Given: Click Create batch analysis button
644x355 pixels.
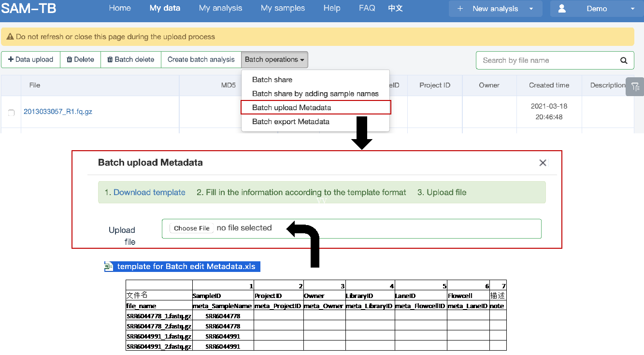Looking at the screenshot, I should coord(201,59).
